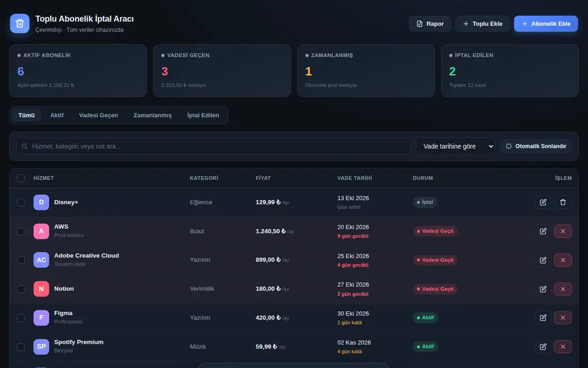The image size is (588, 368).
Task: Click the Adobe Creative Cloud AC avatar
Action: coord(41,260)
